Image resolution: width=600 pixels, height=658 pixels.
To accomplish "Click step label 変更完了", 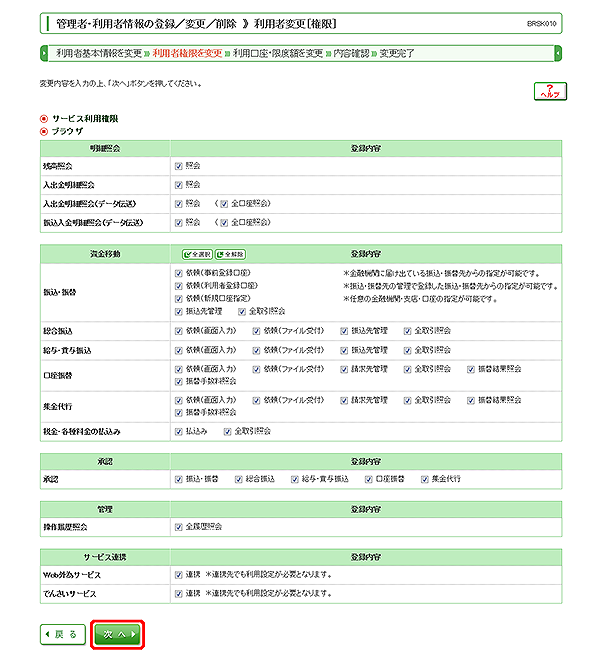I will pos(397,53).
